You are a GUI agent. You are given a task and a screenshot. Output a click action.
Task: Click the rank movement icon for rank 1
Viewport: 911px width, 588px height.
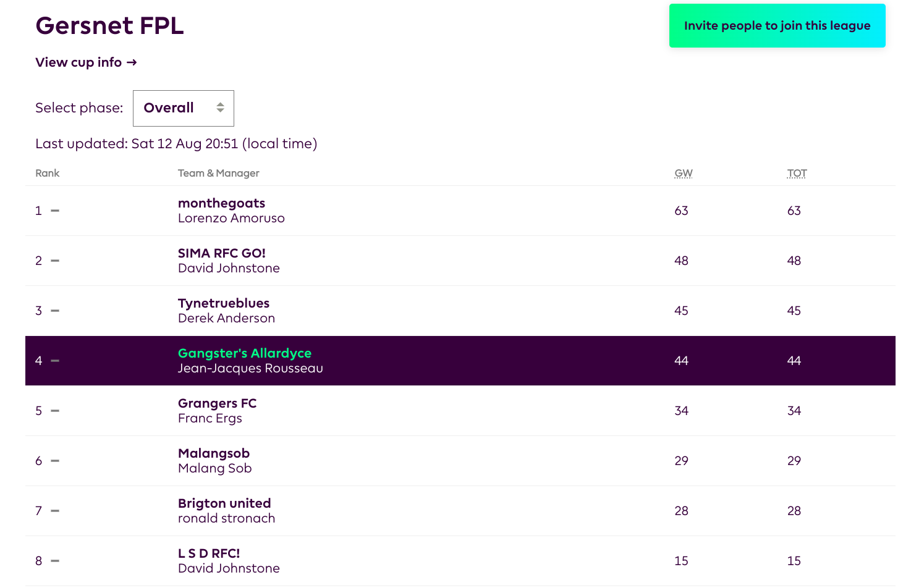55,211
